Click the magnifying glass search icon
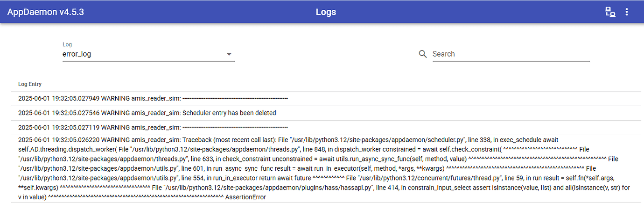 click(423, 54)
